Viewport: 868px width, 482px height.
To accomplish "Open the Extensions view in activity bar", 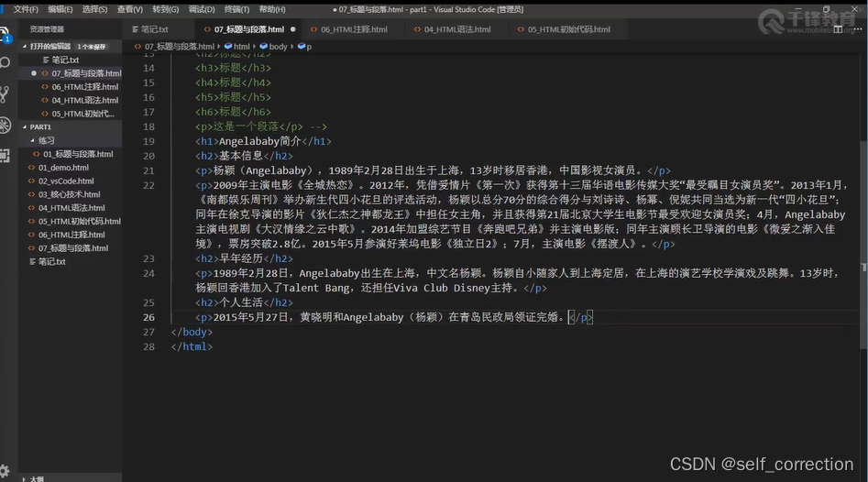I will (x=5, y=156).
